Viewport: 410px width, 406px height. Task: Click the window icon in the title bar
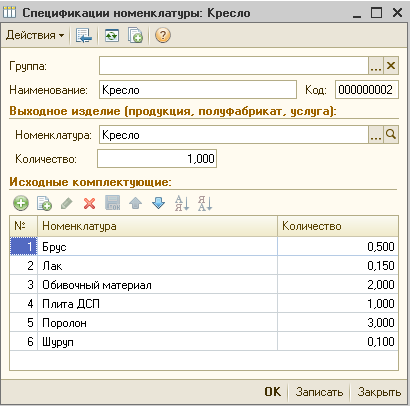(x=9, y=13)
